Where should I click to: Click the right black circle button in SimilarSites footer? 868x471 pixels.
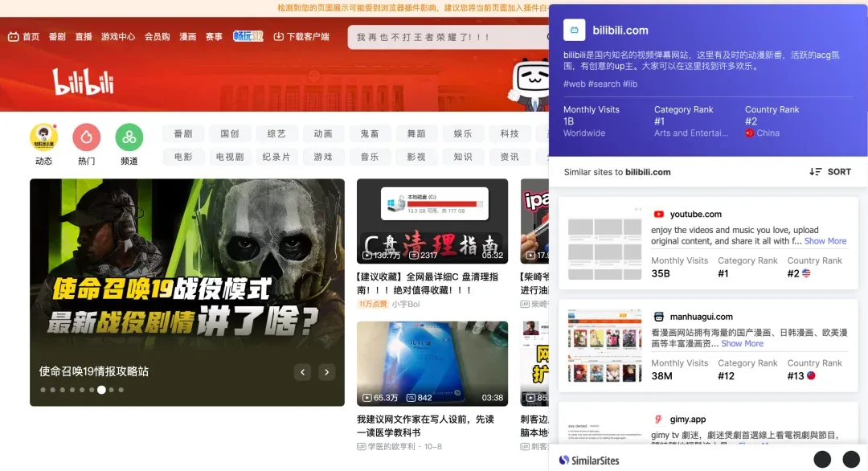point(851,460)
